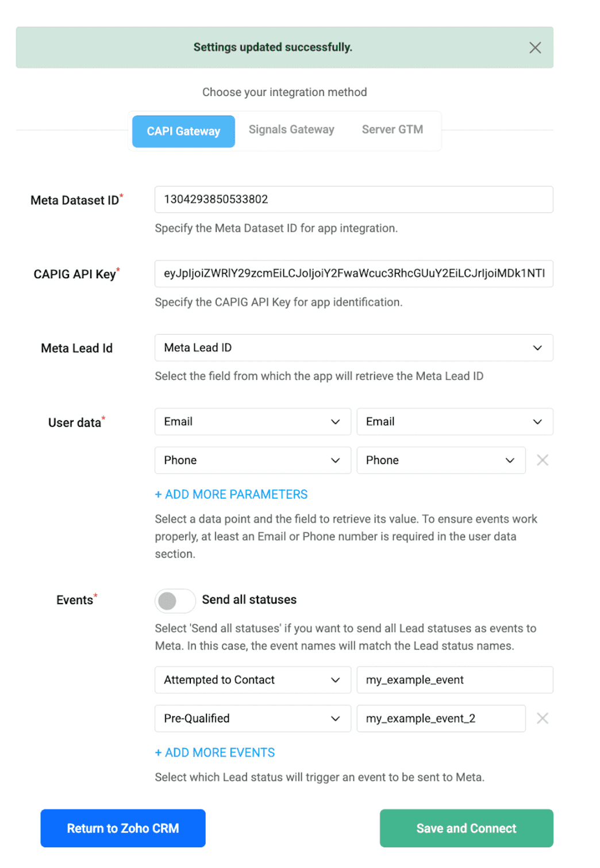Remove the Pre-Qualified event row
600x868 pixels.
click(x=542, y=718)
